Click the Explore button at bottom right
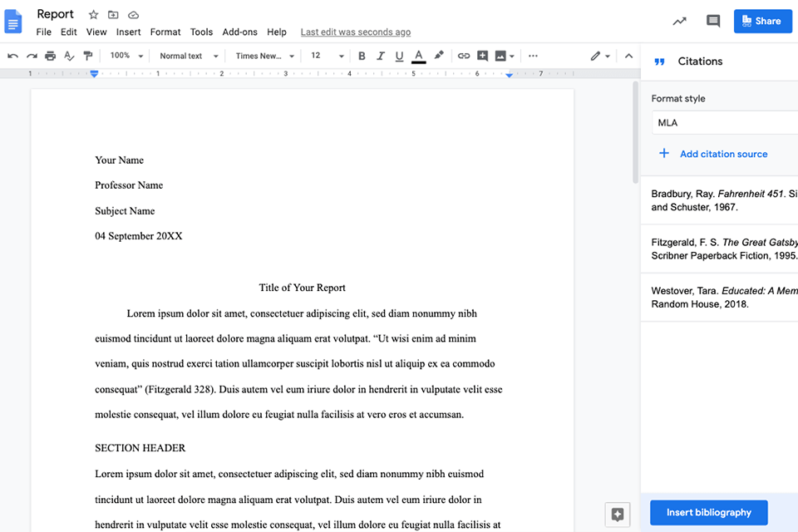Image resolution: width=798 pixels, height=532 pixels. (618, 515)
